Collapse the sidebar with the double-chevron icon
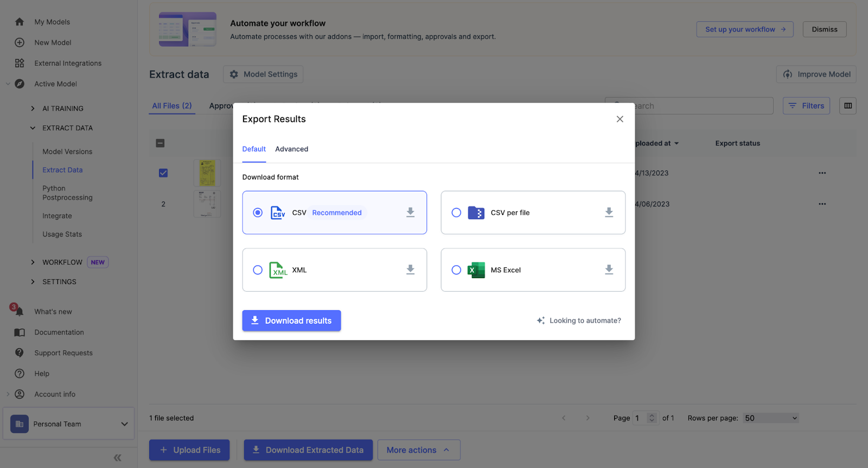868x468 pixels. pos(118,458)
